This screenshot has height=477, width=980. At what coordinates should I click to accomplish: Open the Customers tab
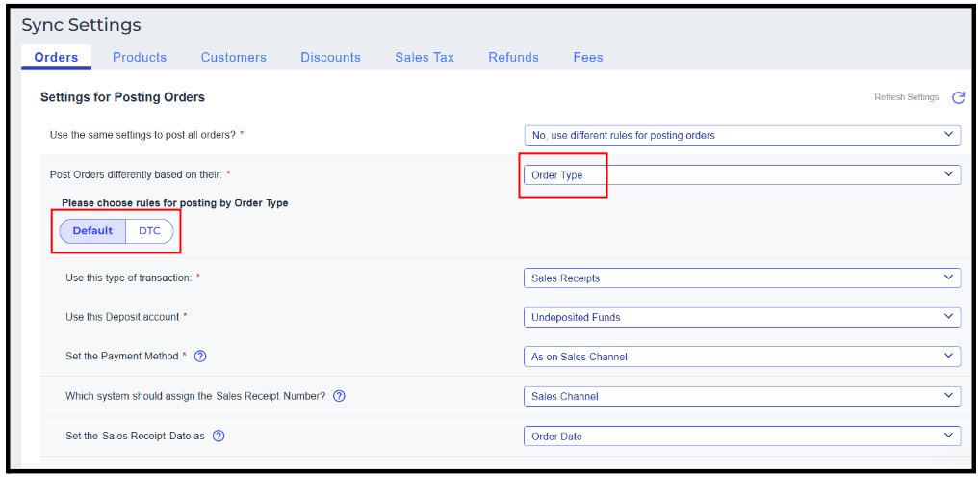pyautogui.click(x=234, y=58)
